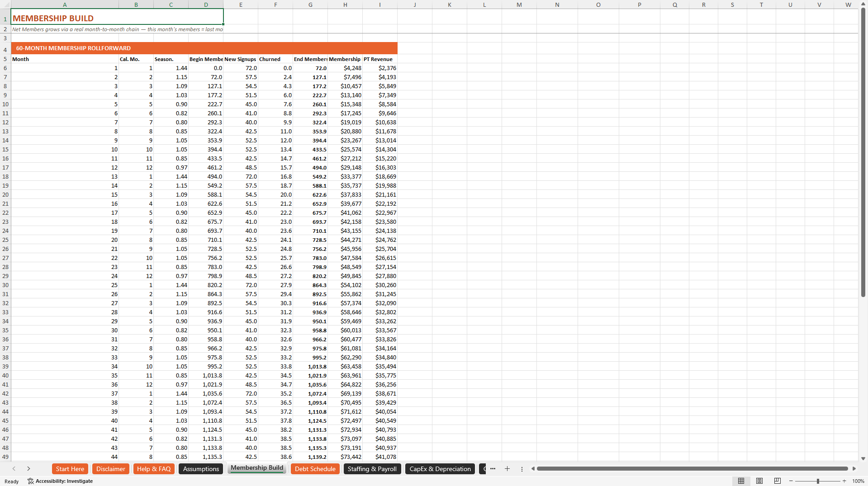Click the vertical scrollbar thumb
Screen dimensions: 868x486
[x=863, y=152]
